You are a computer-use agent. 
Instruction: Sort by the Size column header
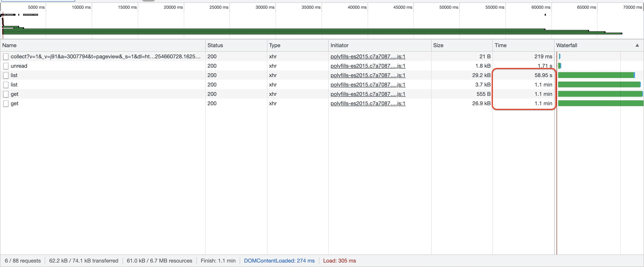(438, 45)
